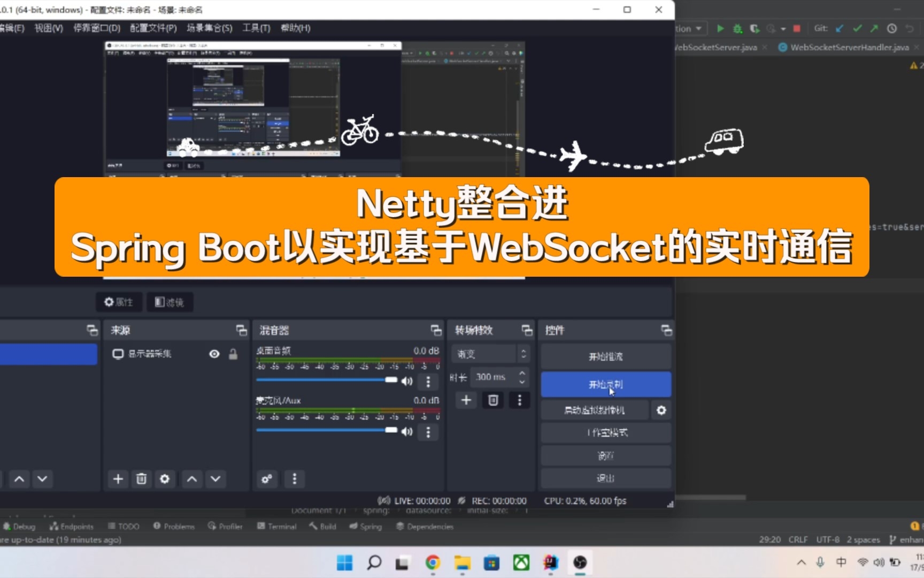Expand IntelliJ more run options arrow

click(783, 29)
